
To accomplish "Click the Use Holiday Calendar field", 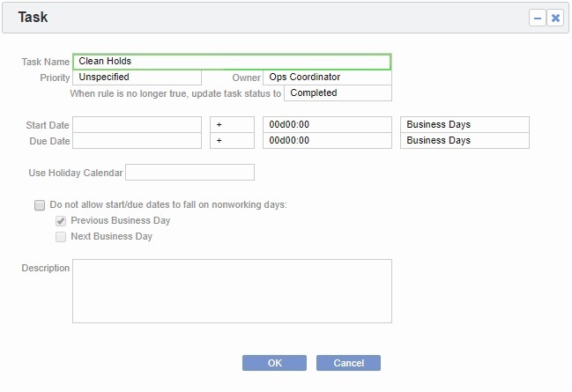I will [189, 173].
